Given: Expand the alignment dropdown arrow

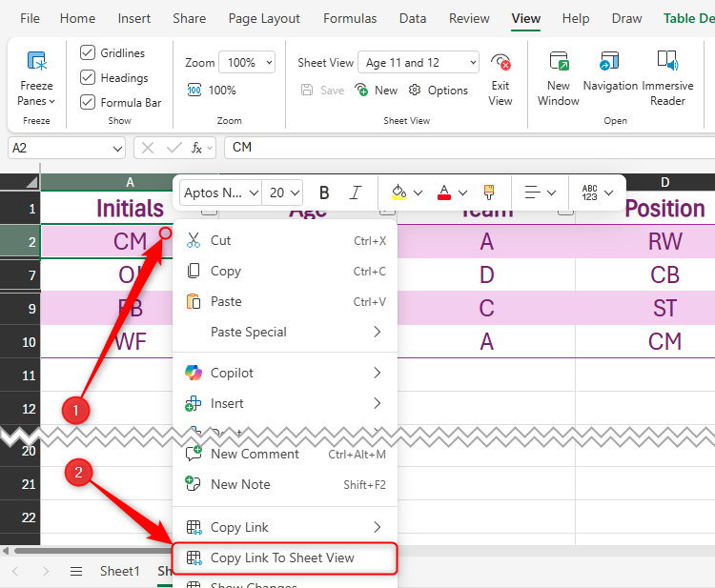Looking at the screenshot, I should click(551, 193).
